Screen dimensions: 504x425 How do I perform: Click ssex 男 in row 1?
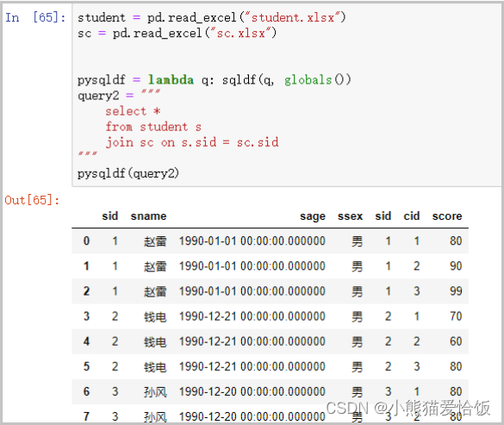point(357,266)
